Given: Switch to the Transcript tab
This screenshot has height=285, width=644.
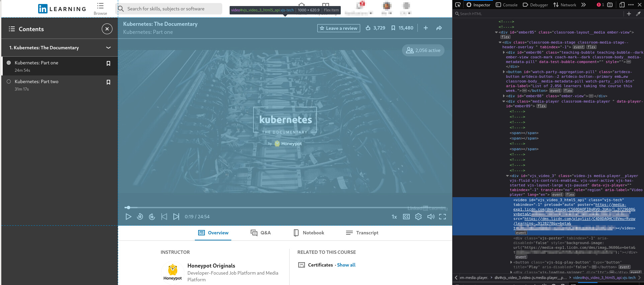Looking at the screenshot, I should tap(362, 233).
